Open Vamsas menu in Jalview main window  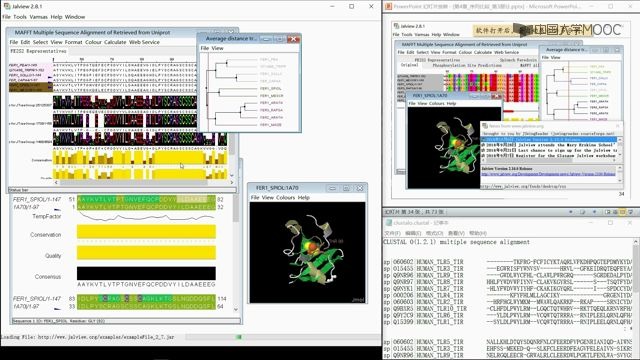[38, 17]
